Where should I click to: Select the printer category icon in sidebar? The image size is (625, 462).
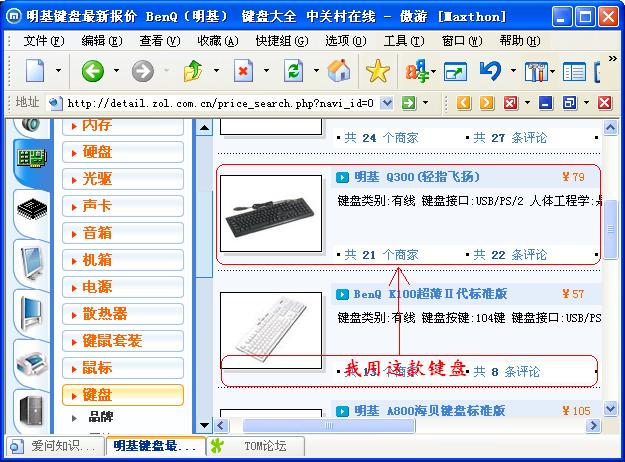pos(32,363)
